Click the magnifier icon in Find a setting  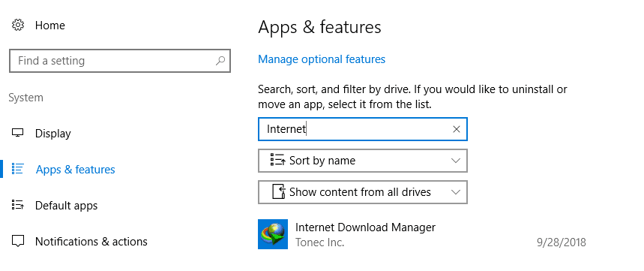[x=220, y=61]
